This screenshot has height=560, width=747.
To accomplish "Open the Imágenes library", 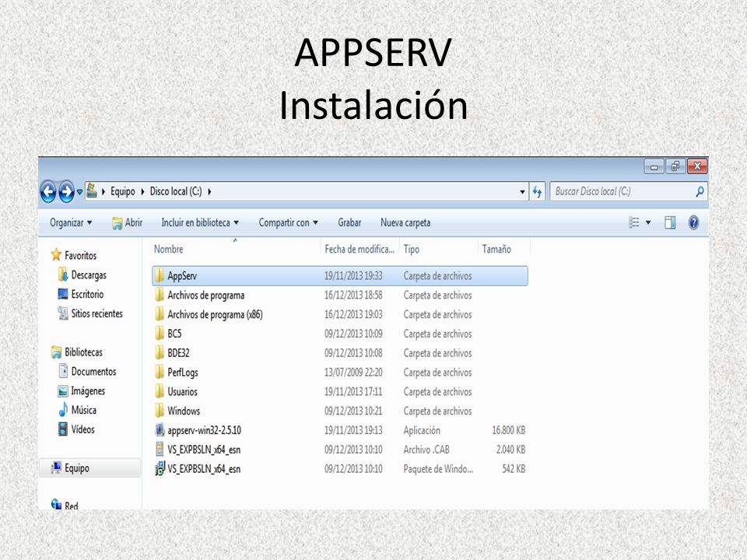I will tap(88, 391).
